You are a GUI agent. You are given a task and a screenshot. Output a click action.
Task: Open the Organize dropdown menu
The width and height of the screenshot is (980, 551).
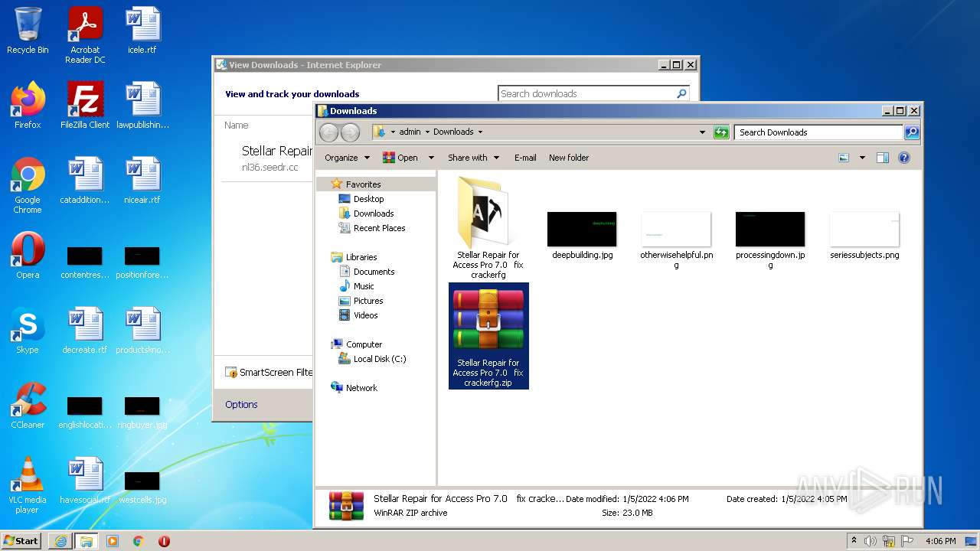click(348, 158)
